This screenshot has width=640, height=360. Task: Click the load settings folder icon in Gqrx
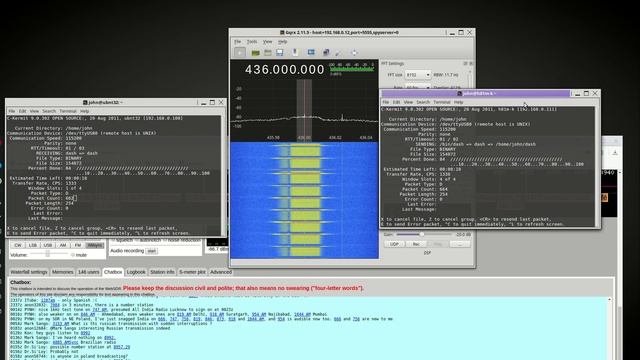267,53
